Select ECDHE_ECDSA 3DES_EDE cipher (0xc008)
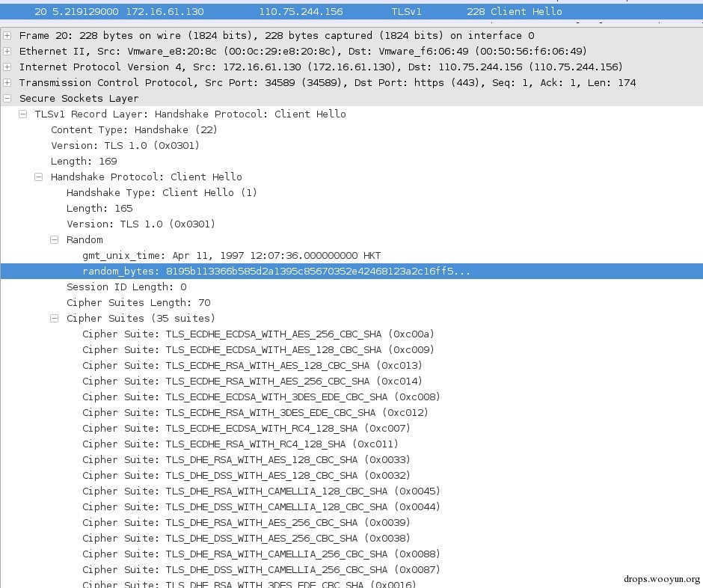Viewport: 703px width, 588px height. pyautogui.click(x=262, y=396)
